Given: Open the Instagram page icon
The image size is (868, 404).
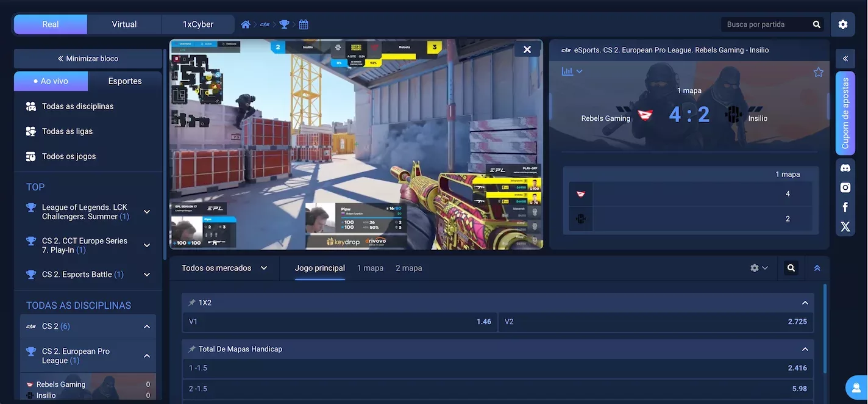Looking at the screenshot, I should coord(845,187).
